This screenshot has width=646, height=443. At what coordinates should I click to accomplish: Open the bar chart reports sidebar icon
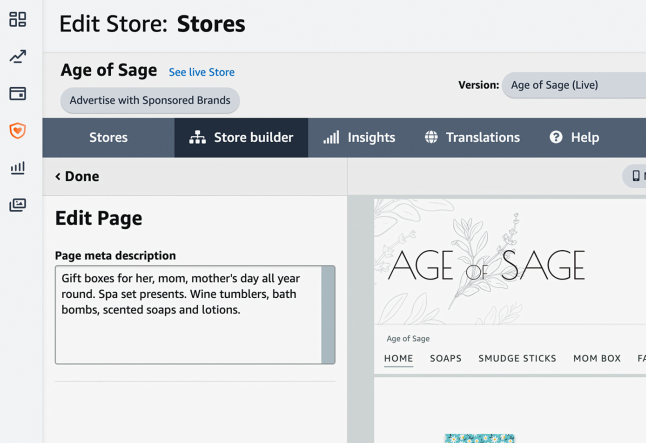coord(18,168)
